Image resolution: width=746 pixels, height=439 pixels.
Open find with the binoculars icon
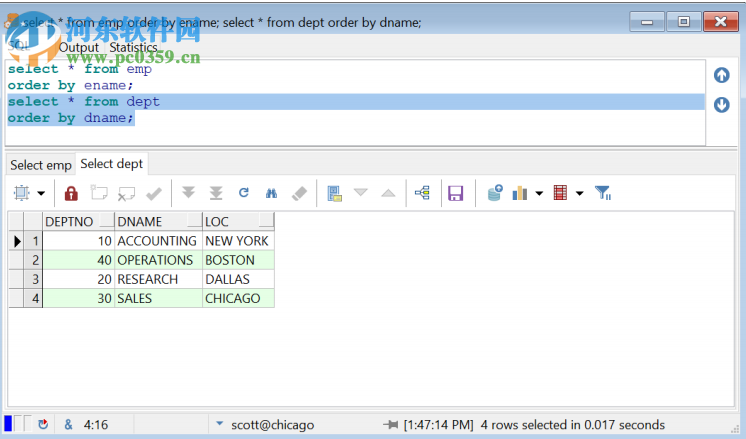271,193
